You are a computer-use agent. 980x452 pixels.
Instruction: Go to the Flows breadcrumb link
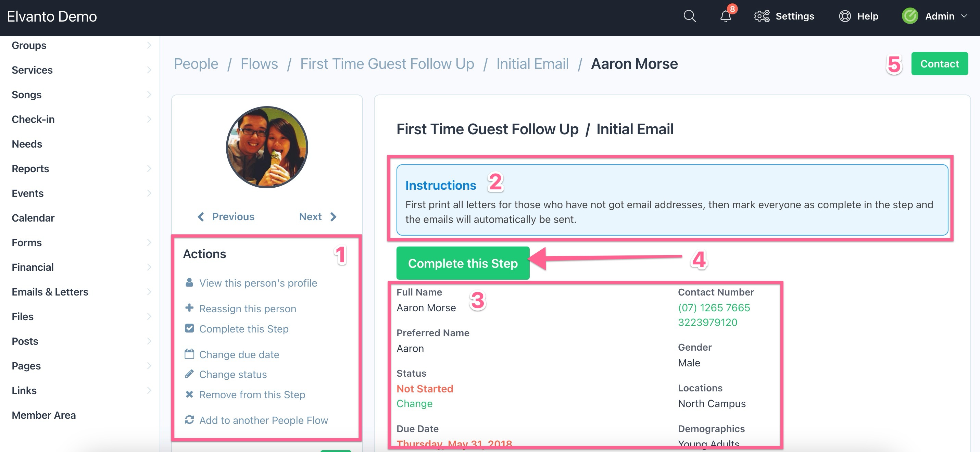(x=259, y=64)
